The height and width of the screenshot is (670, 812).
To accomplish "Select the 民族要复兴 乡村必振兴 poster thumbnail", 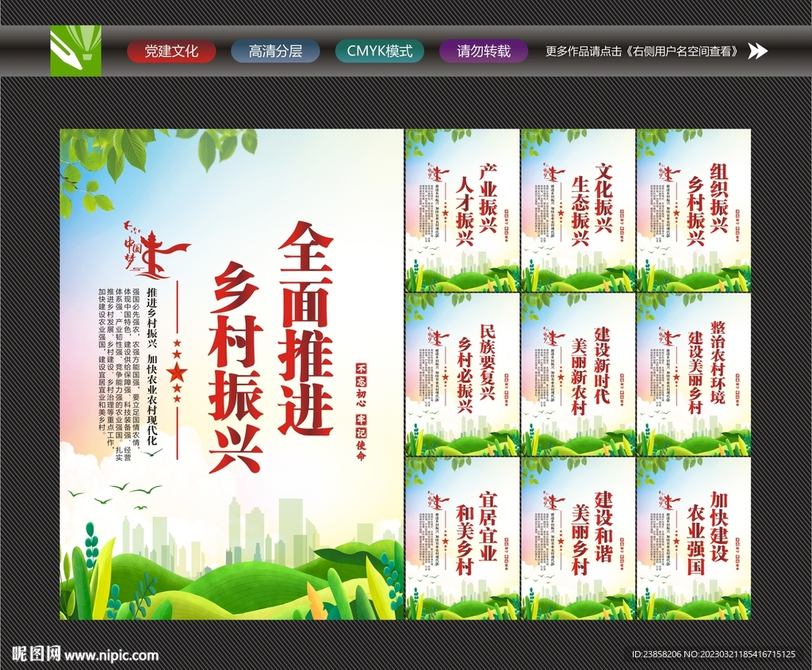I will click(462, 375).
